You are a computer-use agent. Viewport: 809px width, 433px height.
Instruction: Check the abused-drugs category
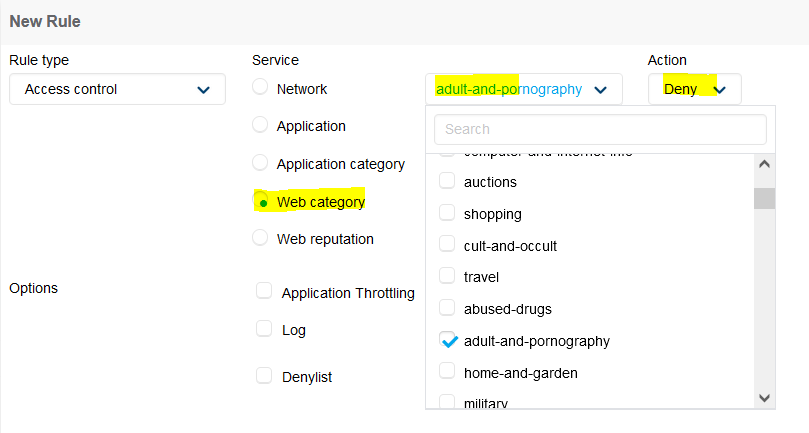pyautogui.click(x=447, y=309)
